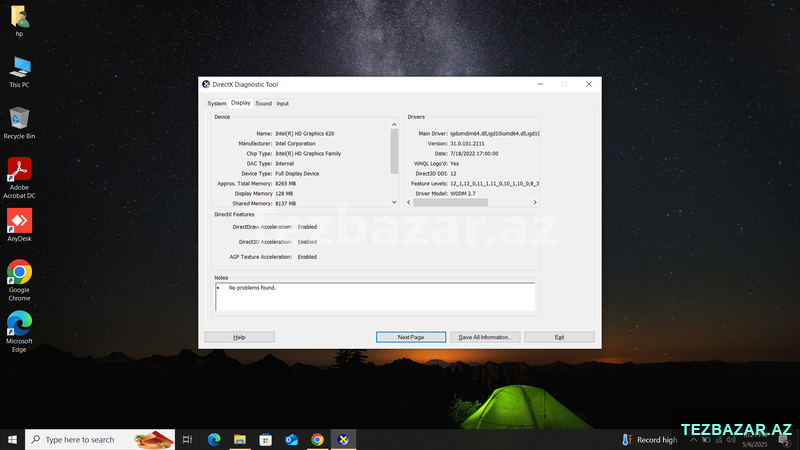This screenshot has height=450, width=800.
Task: Open Chrome from the taskbar
Action: coord(317,439)
